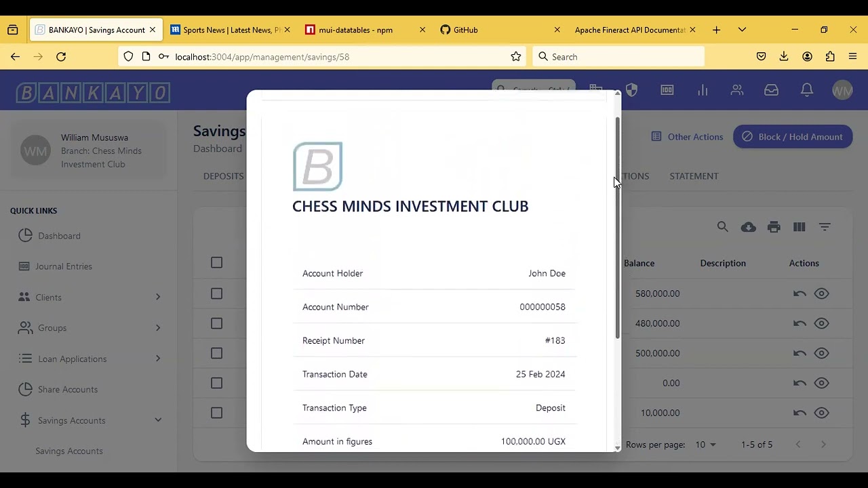Bookmark this page with the star icon
This screenshot has width=868, height=488.
click(516, 57)
